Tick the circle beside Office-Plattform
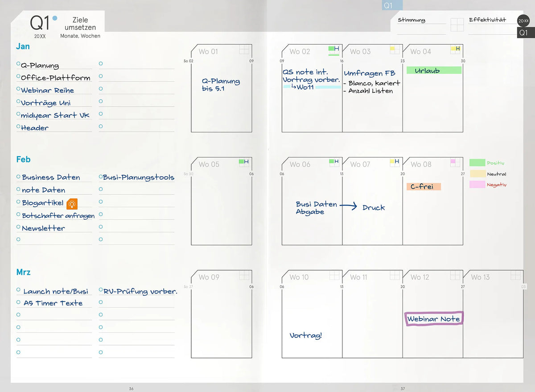535x392 pixels. pyautogui.click(x=18, y=76)
